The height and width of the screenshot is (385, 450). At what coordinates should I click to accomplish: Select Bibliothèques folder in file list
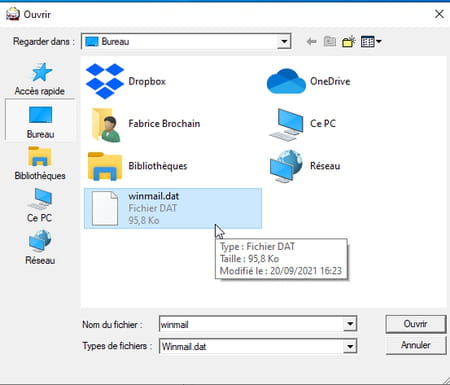point(105,166)
